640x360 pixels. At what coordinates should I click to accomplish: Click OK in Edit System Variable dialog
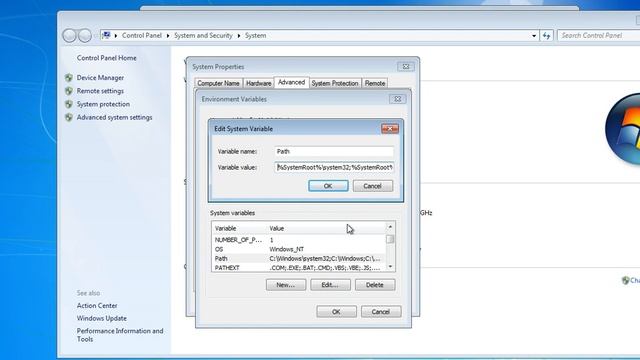tap(328, 186)
